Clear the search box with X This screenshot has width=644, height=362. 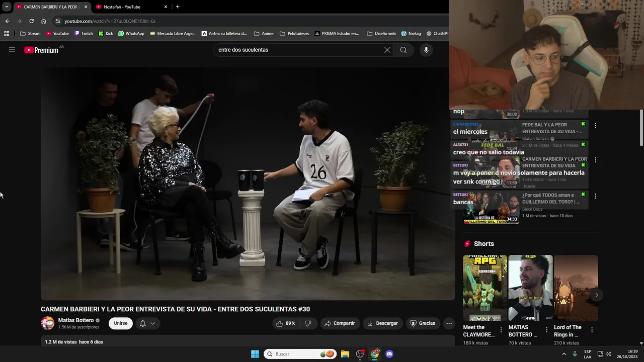coord(387,50)
